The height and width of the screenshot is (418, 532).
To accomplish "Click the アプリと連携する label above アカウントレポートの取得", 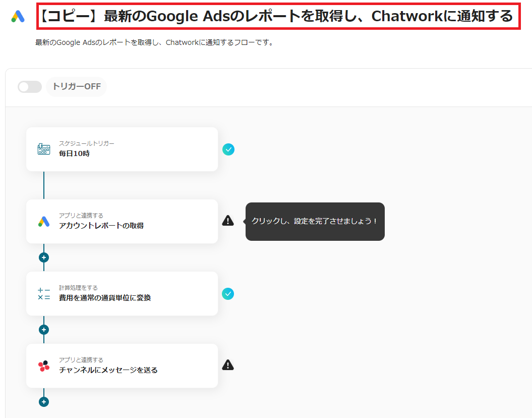I will (x=81, y=216).
